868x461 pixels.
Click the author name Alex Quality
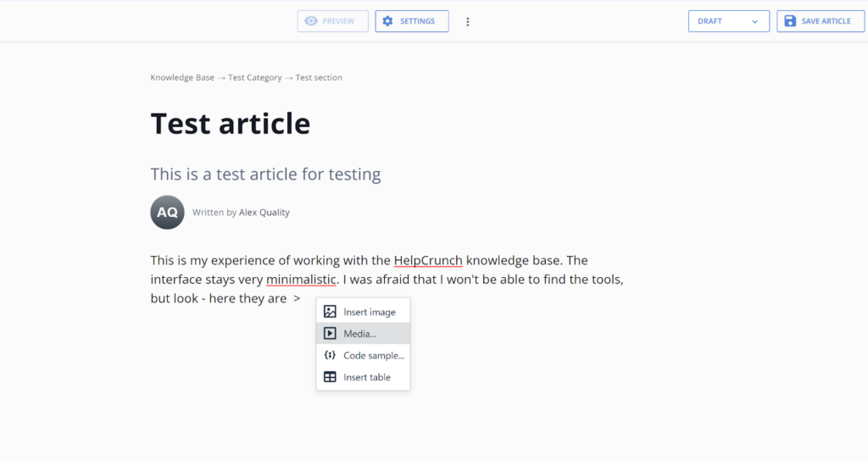[x=264, y=213]
